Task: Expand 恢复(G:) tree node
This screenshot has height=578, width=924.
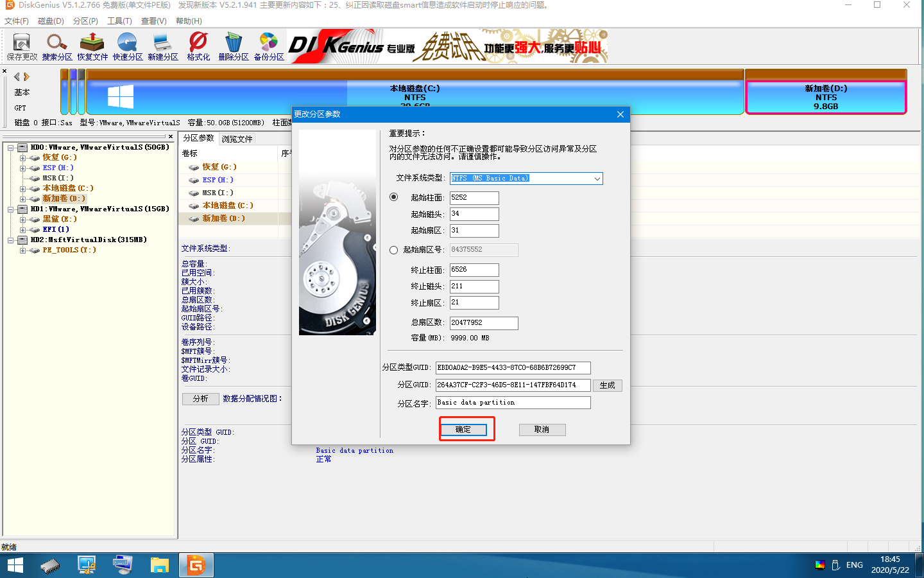Action: point(22,158)
